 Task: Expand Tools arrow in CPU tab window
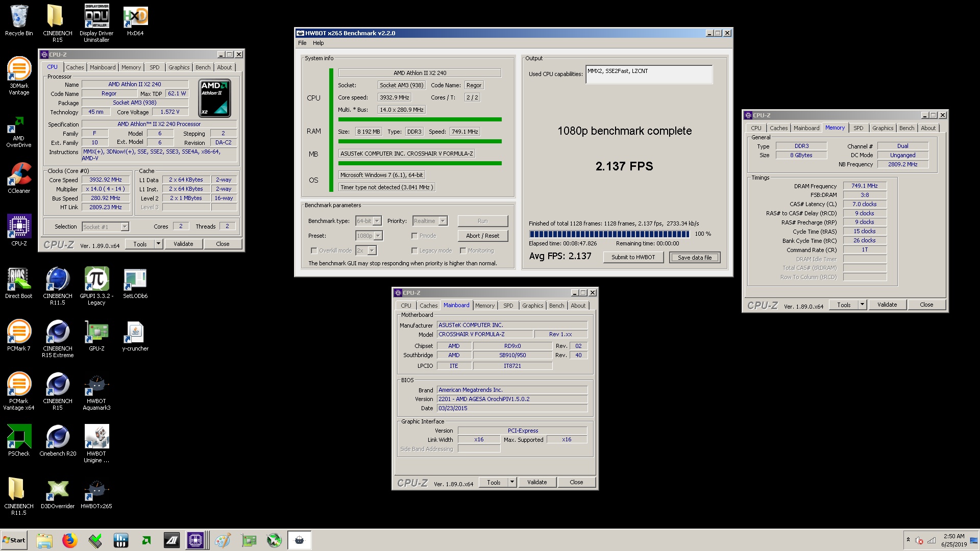tap(158, 244)
